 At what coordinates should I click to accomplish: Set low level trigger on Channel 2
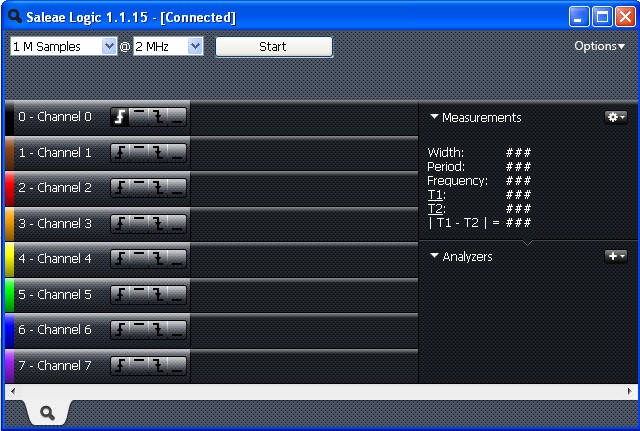(177, 188)
